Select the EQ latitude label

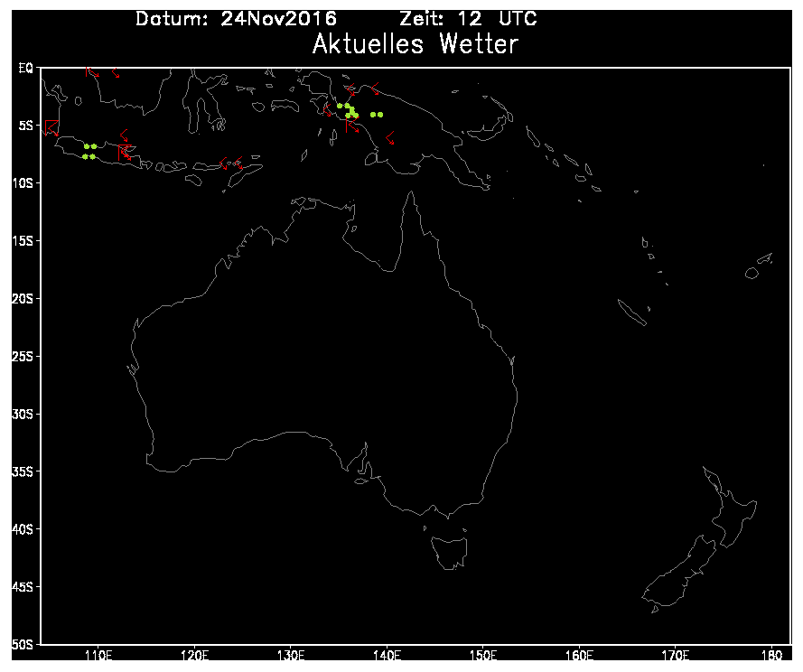[x=25, y=68]
